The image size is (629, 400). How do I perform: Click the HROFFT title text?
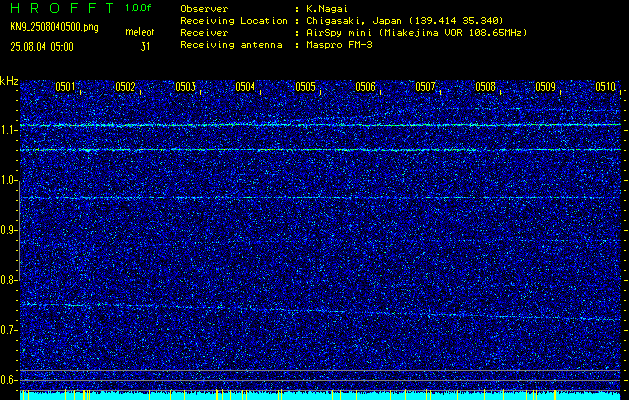pyautogui.click(x=62, y=8)
